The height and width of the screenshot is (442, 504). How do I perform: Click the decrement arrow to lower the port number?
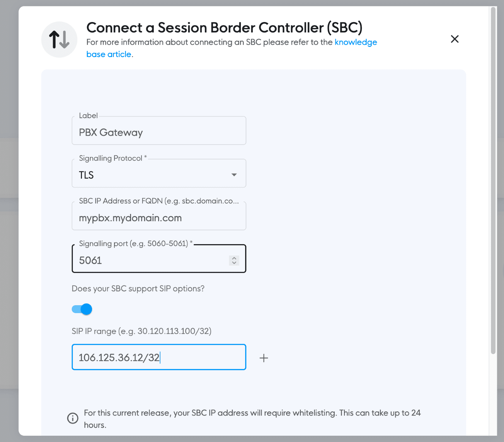[234, 262]
